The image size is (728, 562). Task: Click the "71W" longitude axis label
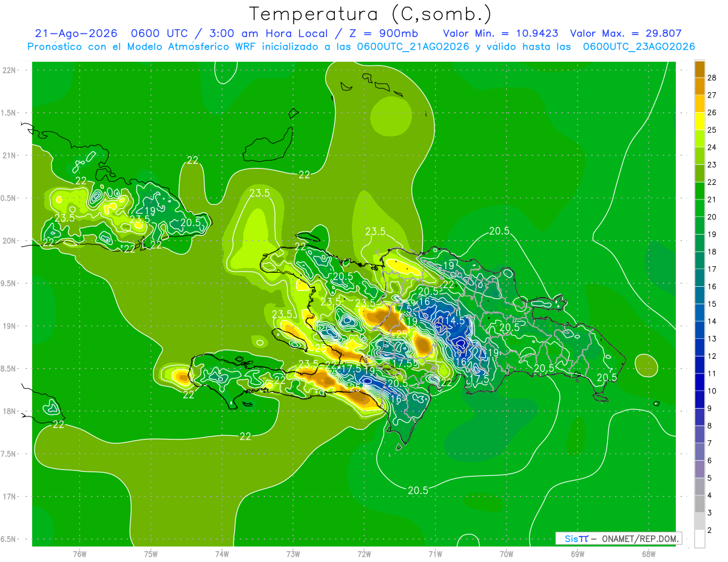click(x=435, y=554)
